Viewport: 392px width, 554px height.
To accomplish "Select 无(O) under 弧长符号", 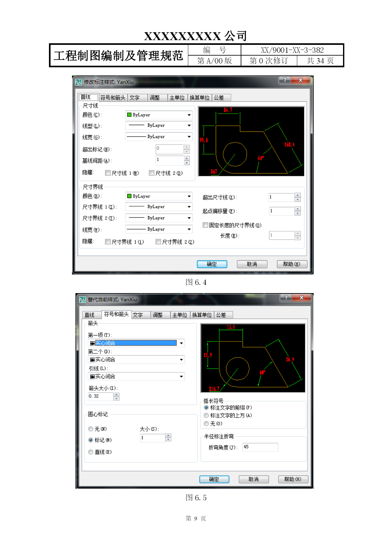I will pyautogui.click(x=206, y=424).
